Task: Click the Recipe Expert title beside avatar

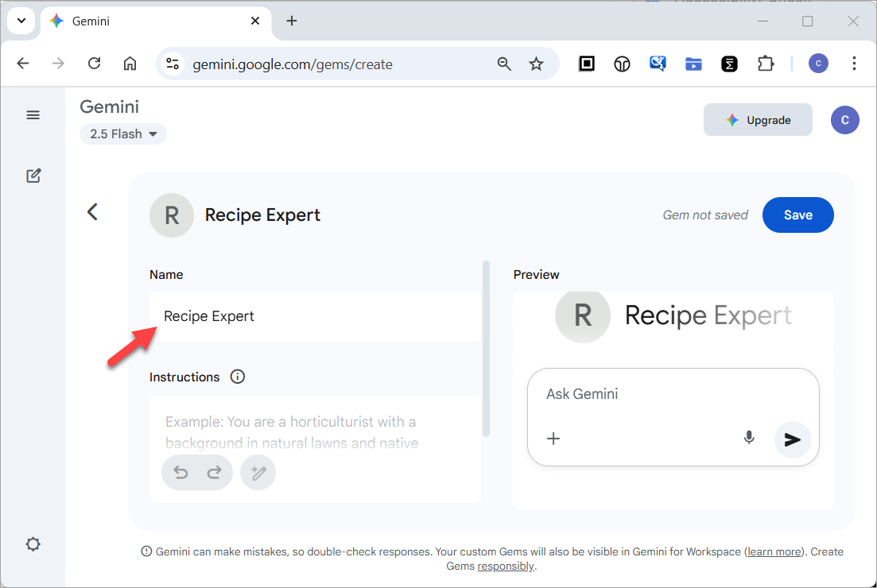Action: [262, 215]
